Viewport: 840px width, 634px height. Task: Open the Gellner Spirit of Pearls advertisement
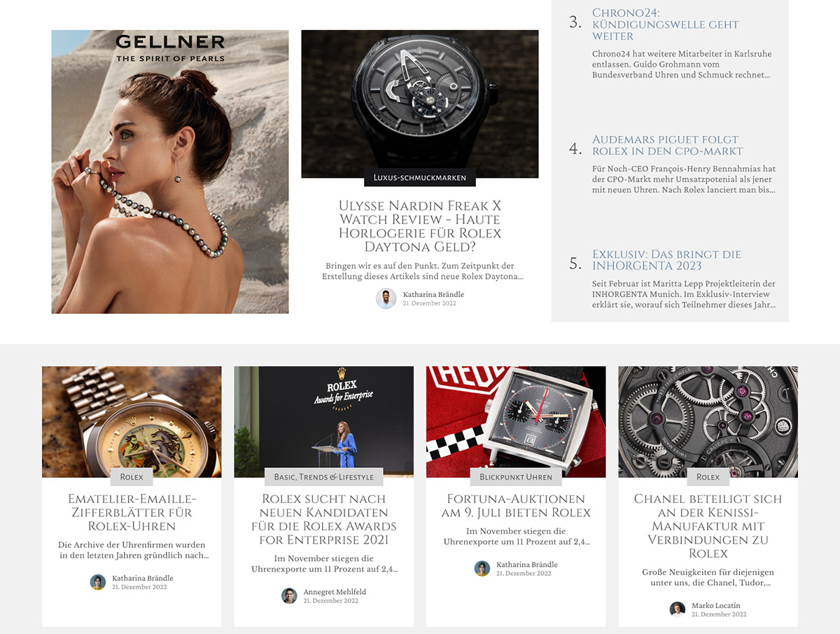tap(170, 172)
